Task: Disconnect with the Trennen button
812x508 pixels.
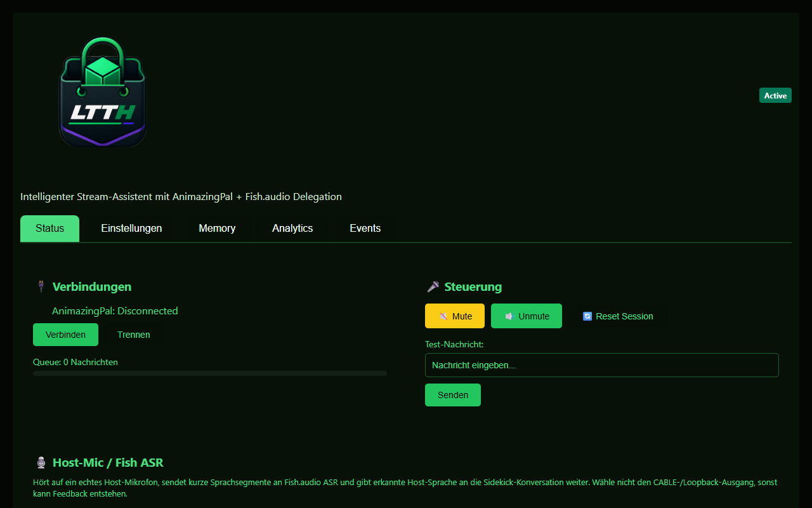Action: tap(134, 335)
